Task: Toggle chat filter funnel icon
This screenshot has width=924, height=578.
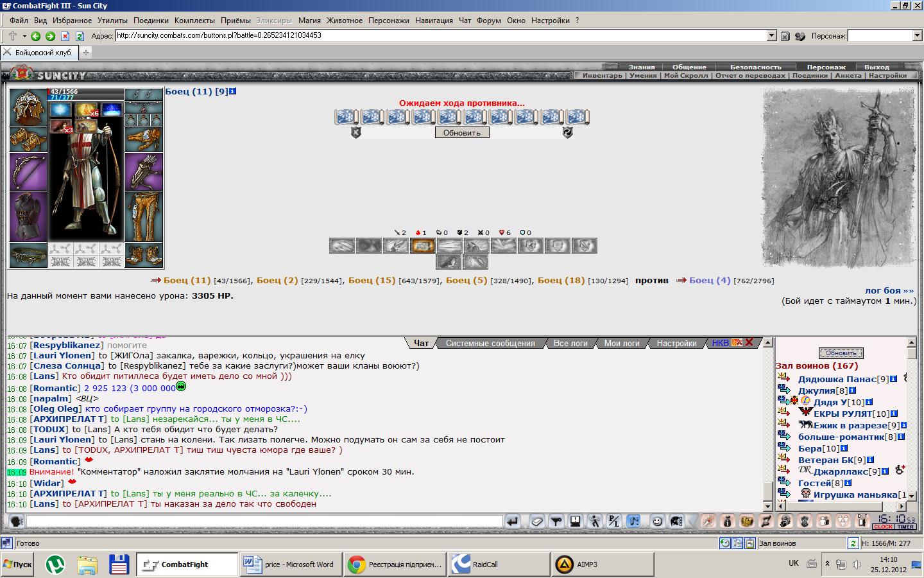Action: [556, 521]
